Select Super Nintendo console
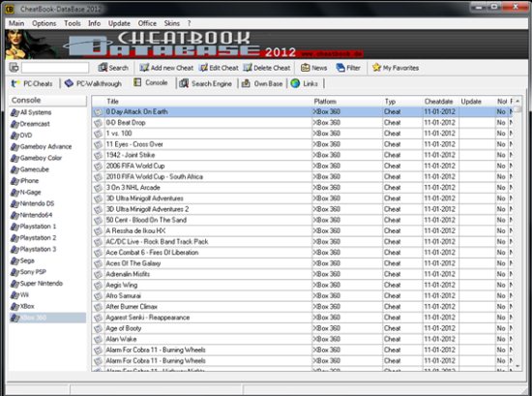 pos(37,284)
